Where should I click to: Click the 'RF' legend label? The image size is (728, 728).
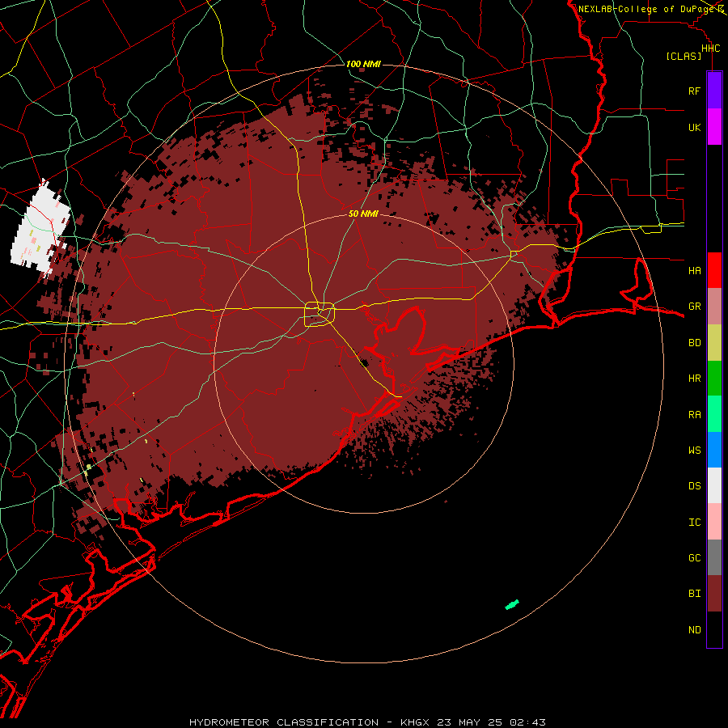tap(694, 91)
